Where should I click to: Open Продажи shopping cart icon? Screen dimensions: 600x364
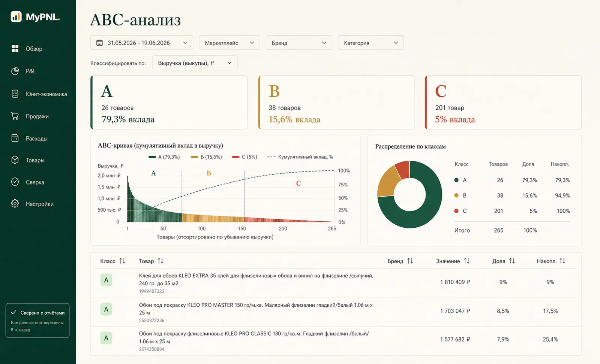tap(15, 116)
